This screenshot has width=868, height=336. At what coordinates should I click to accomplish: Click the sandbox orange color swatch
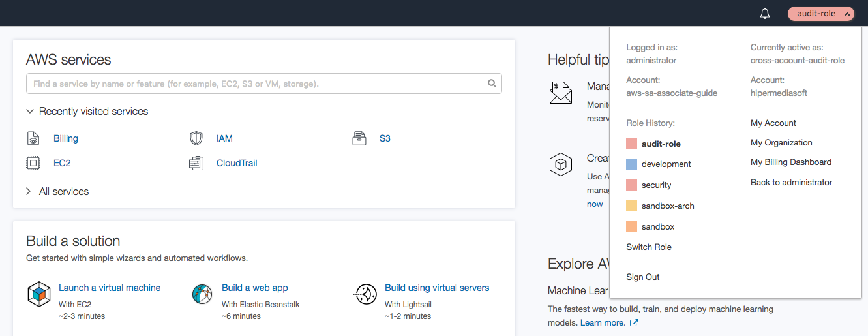click(x=631, y=227)
